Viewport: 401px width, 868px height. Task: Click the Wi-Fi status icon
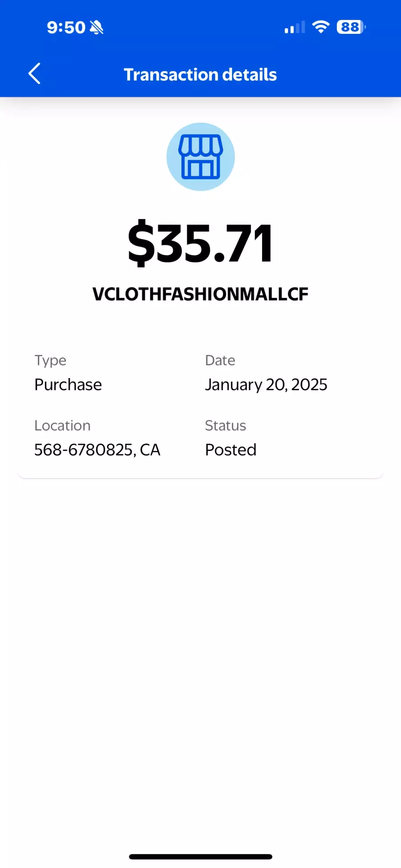point(320,27)
